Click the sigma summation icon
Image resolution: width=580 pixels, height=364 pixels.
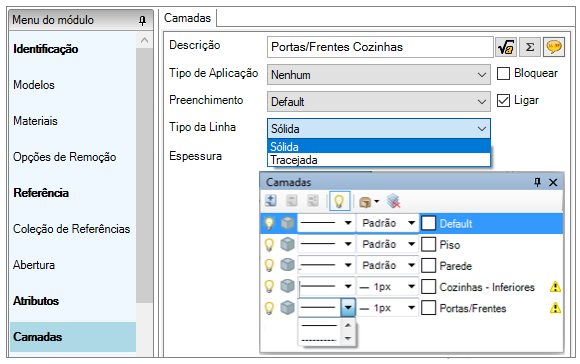click(x=530, y=47)
